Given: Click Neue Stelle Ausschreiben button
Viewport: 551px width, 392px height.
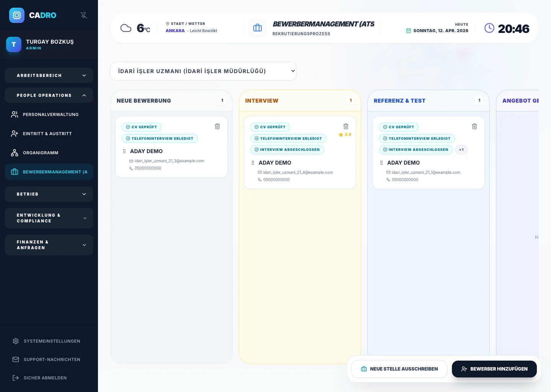Looking at the screenshot, I should tap(399, 369).
